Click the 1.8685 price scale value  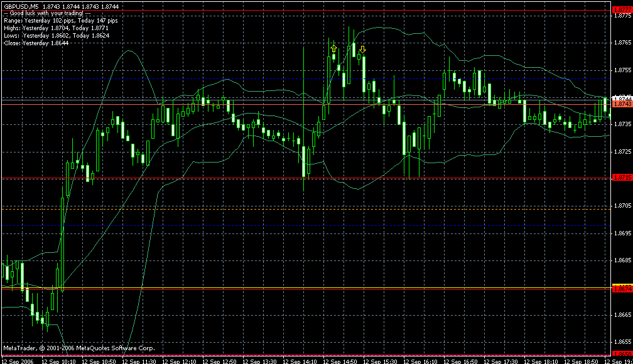622,260
